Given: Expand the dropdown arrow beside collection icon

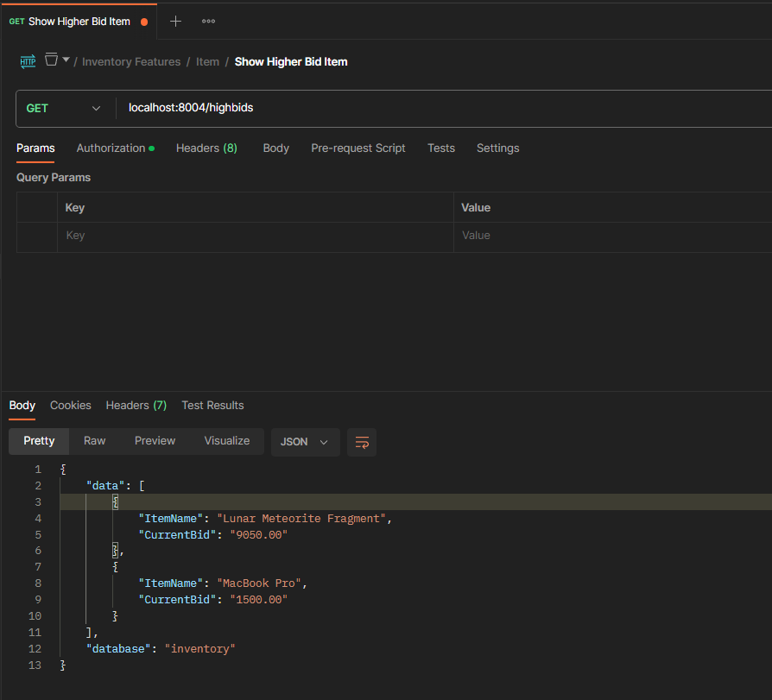Looking at the screenshot, I should point(66,60).
